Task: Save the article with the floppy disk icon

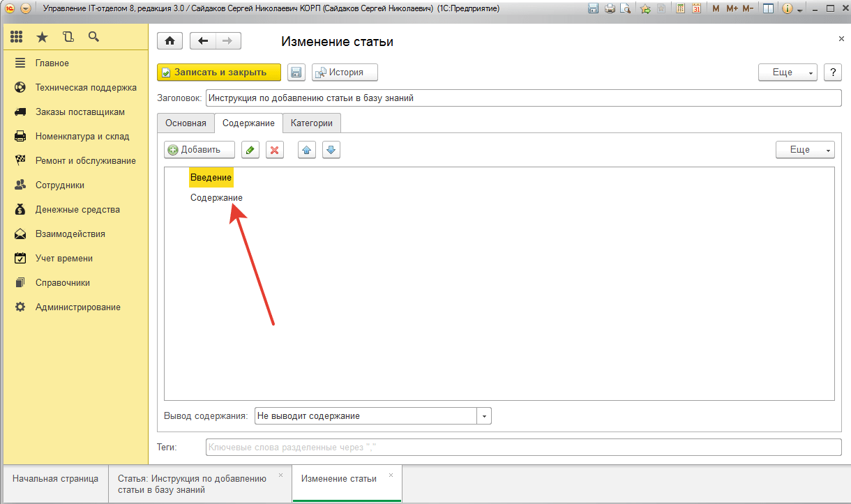Action: tap(296, 72)
